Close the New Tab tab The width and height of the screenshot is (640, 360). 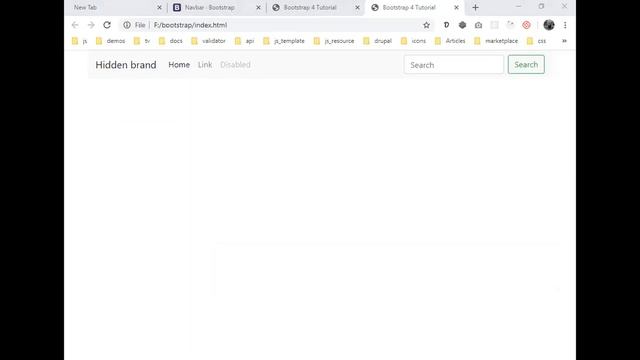click(160, 7)
